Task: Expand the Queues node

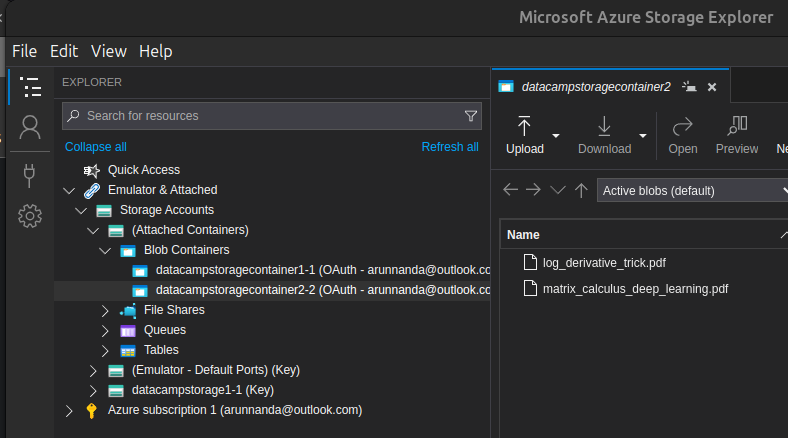Action: 105,331
